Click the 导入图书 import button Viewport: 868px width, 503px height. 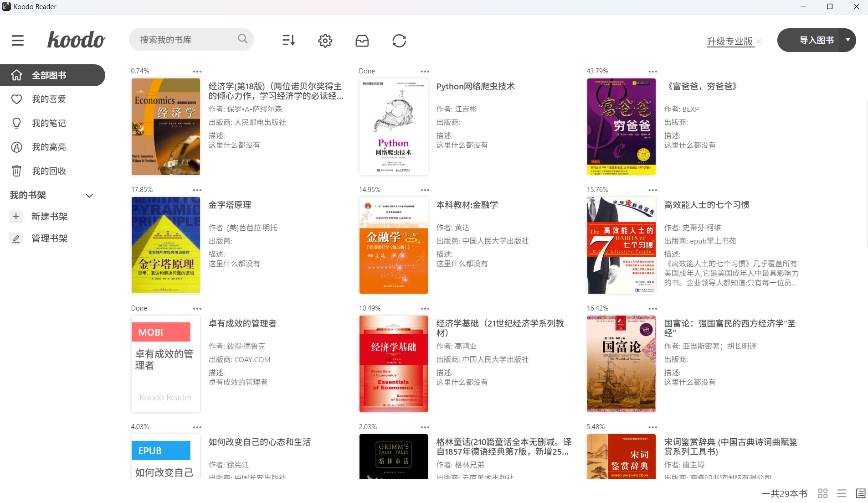point(816,40)
